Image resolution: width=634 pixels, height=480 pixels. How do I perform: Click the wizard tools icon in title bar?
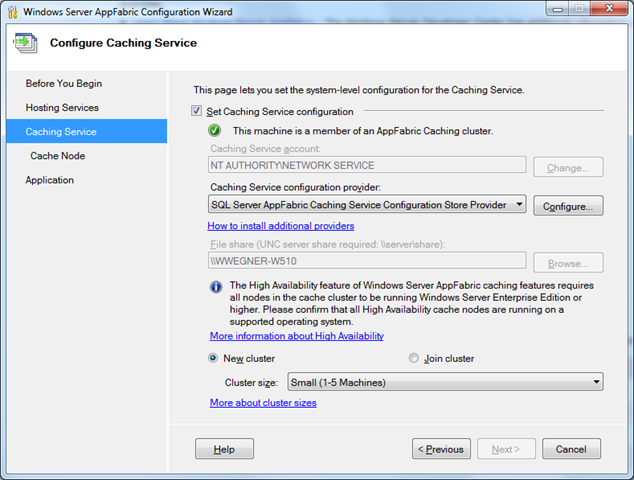pos(13,12)
